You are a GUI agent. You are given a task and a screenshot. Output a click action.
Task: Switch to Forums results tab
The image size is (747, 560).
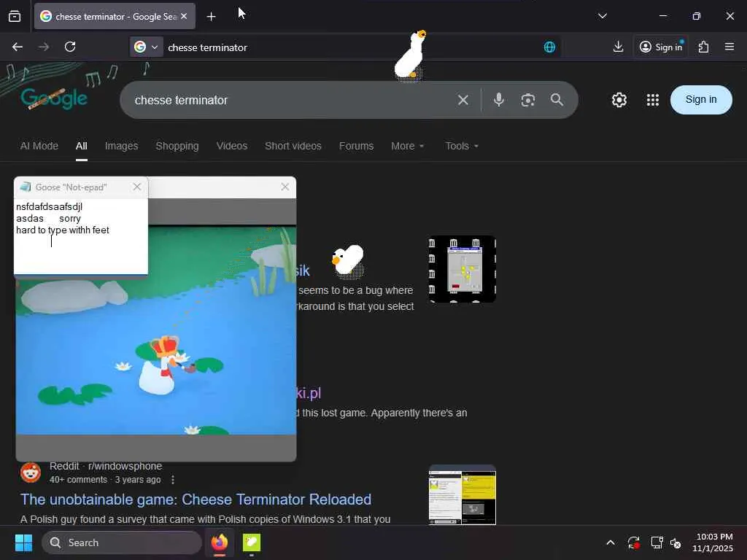click(x=356, y=146)
